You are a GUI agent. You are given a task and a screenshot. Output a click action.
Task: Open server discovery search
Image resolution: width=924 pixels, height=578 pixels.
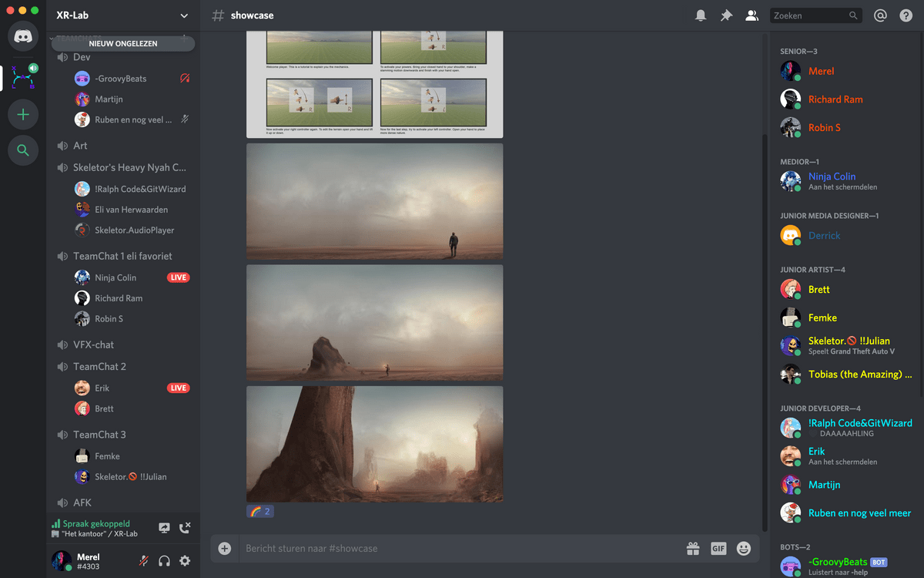[23, 150]
